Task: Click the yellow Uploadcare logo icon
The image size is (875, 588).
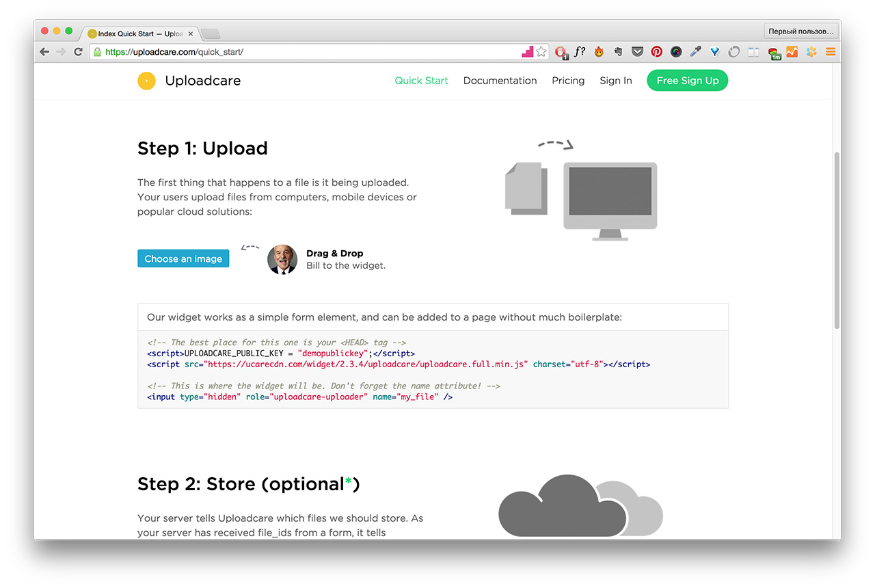Action: click(x=146, y=81)
